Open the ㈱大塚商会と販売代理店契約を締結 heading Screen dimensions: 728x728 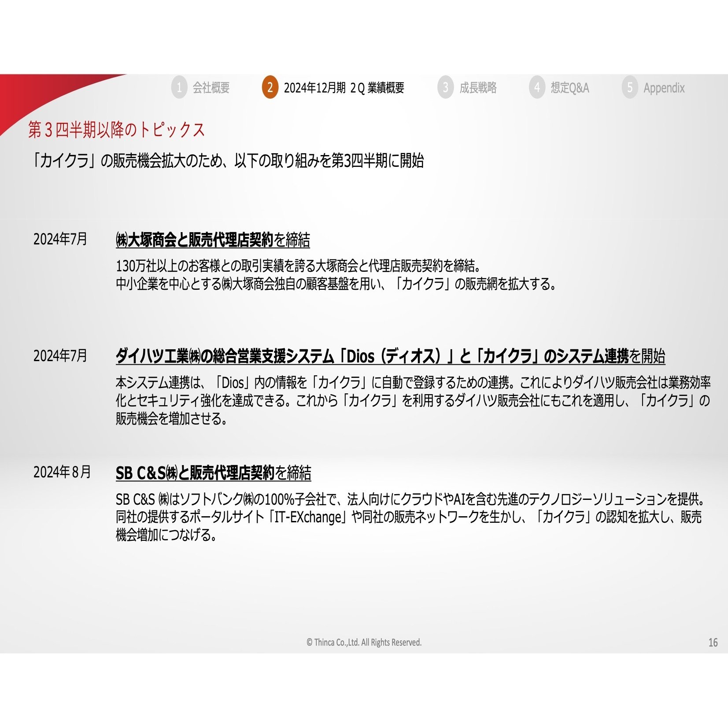point(213,240)
